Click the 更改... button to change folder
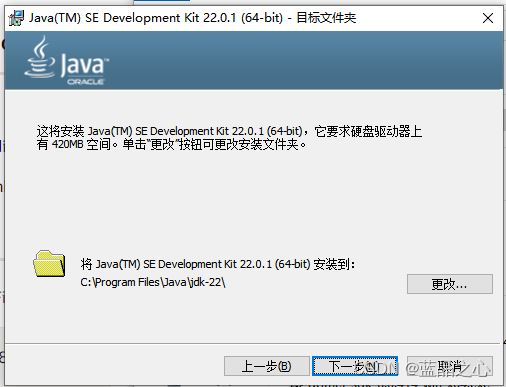506x387 pixels. coord(450,284)
